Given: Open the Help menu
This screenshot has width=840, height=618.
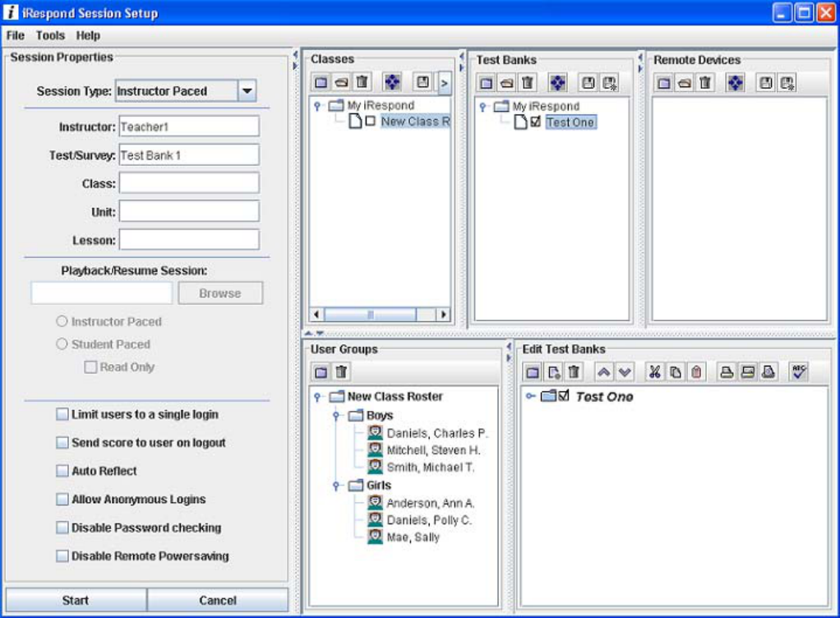Looking at the screenshot, I should [x=88, y=35].
